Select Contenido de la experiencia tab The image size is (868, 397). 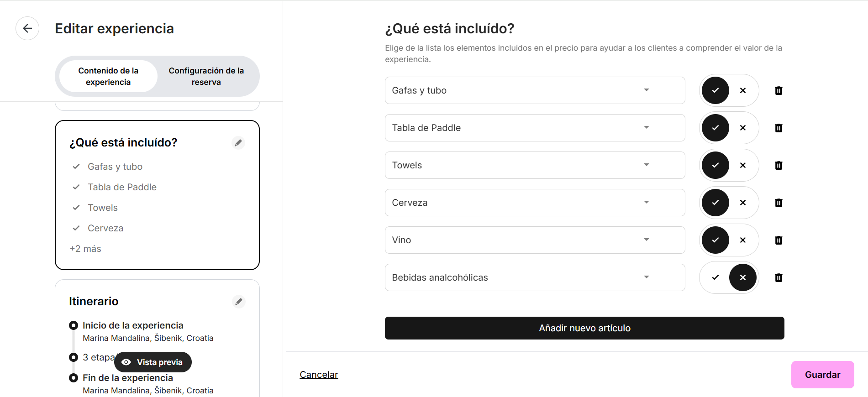coord(108,76)
